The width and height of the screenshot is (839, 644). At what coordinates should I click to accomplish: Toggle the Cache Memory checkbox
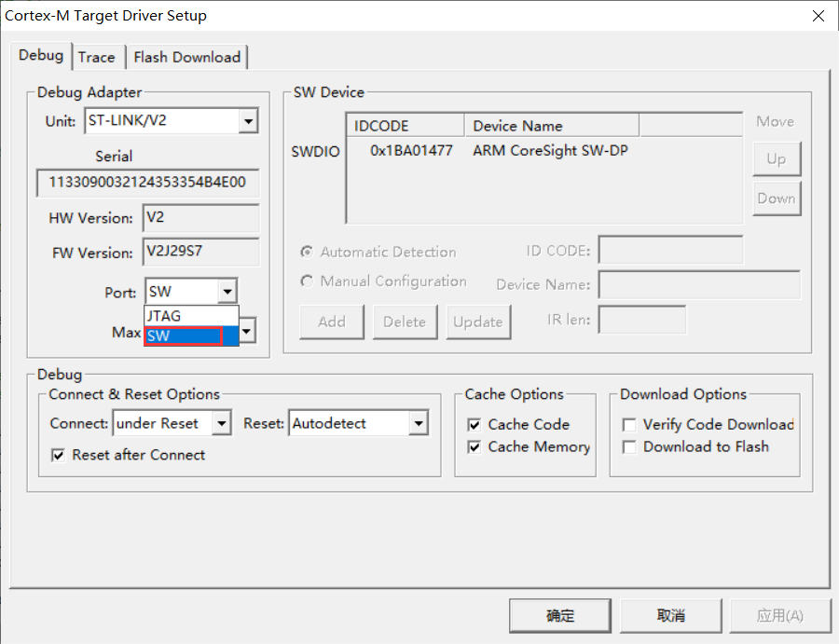point(475,447)
